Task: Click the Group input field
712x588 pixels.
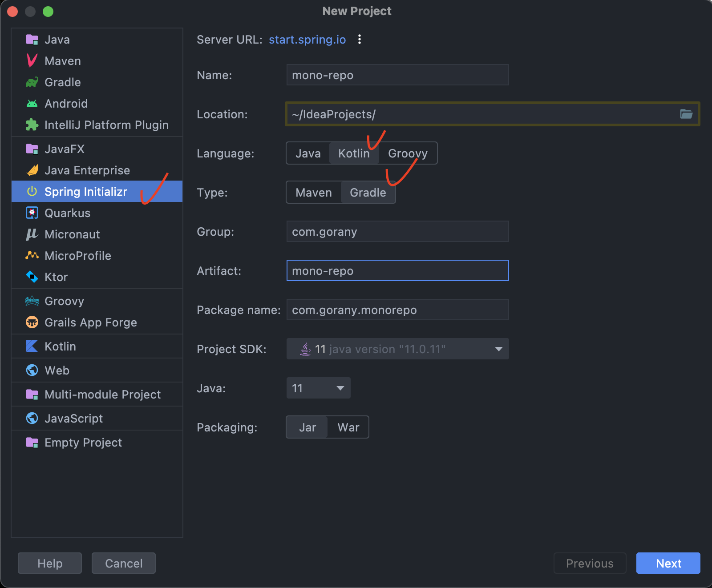Action: click(x=397, y=232)
